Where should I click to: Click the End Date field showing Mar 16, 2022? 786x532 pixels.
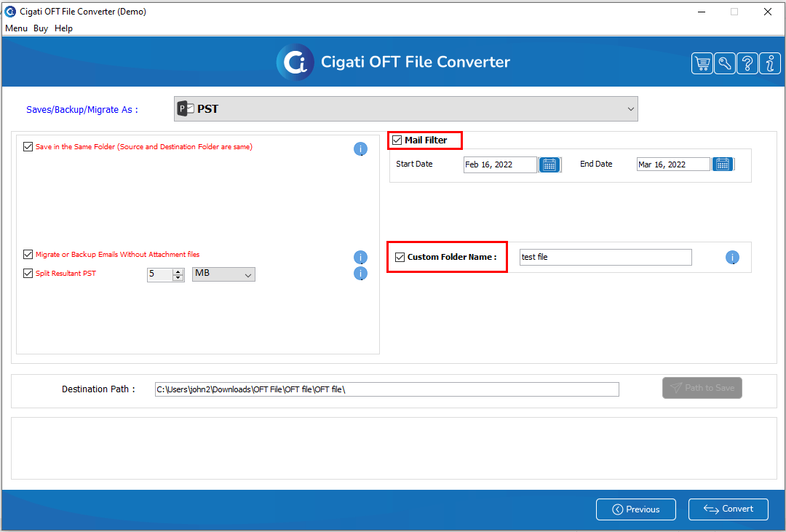point(673,164)
